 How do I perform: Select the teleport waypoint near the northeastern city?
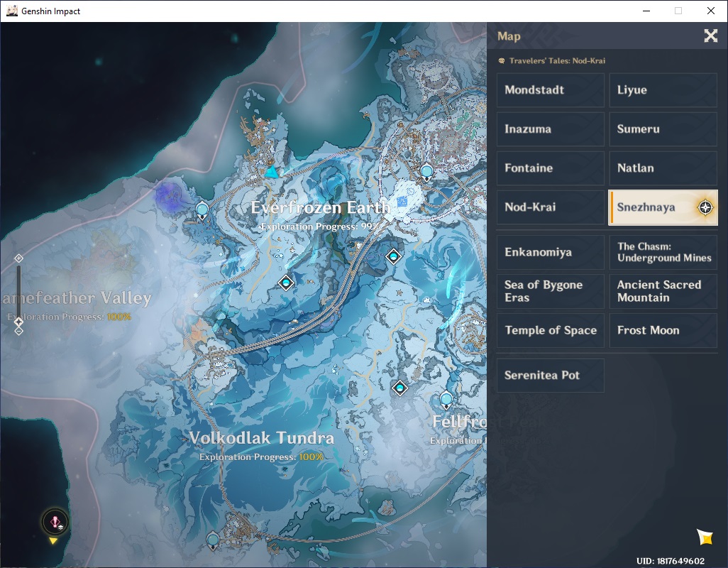tap(426, 173)
